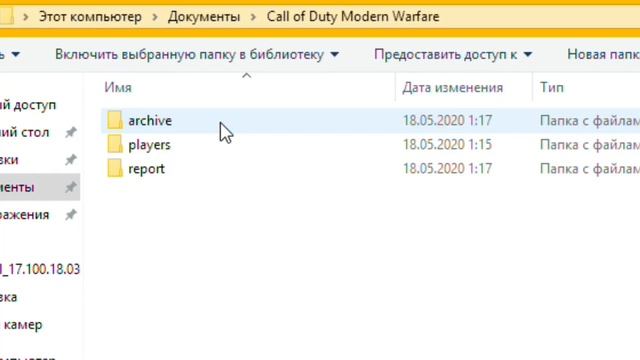
Task: Click the pin icon beside 'стол' sidebar item
Action: (x=71, y=132)
